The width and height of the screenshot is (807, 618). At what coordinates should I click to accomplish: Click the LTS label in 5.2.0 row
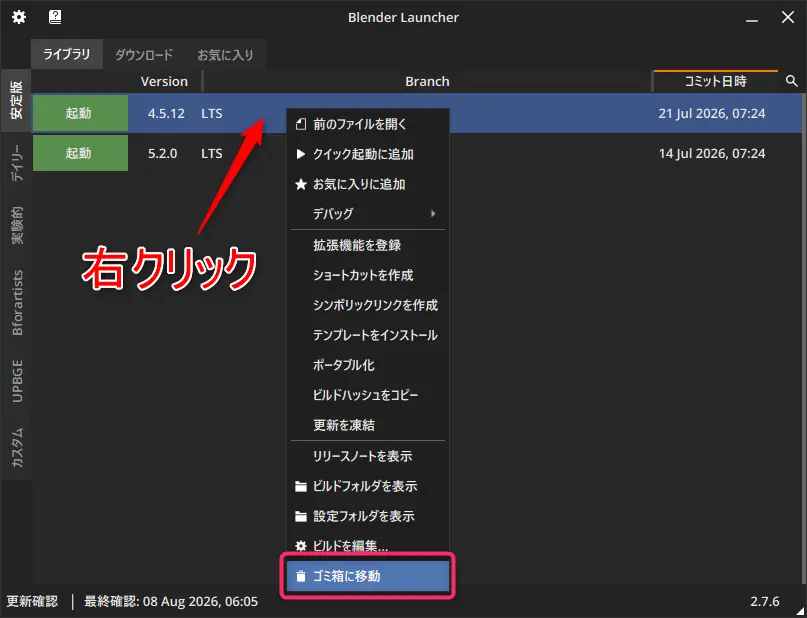(212, 153)
